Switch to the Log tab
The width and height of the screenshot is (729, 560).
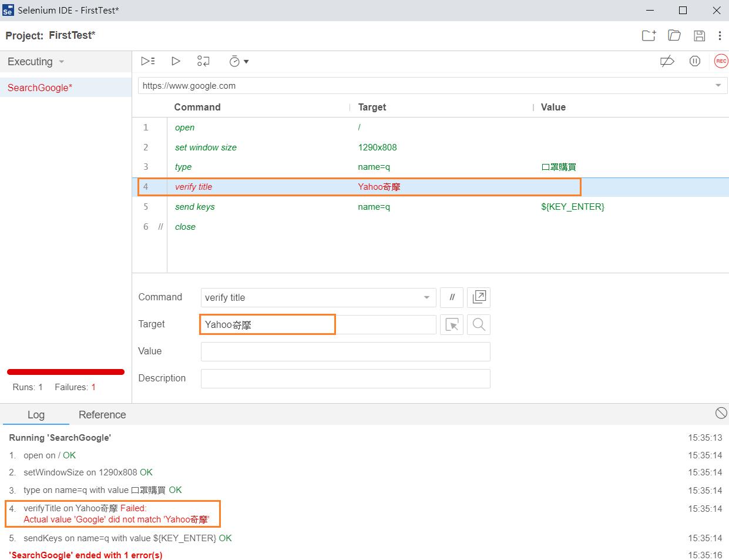pyautogui.click(x=36, y=415)
